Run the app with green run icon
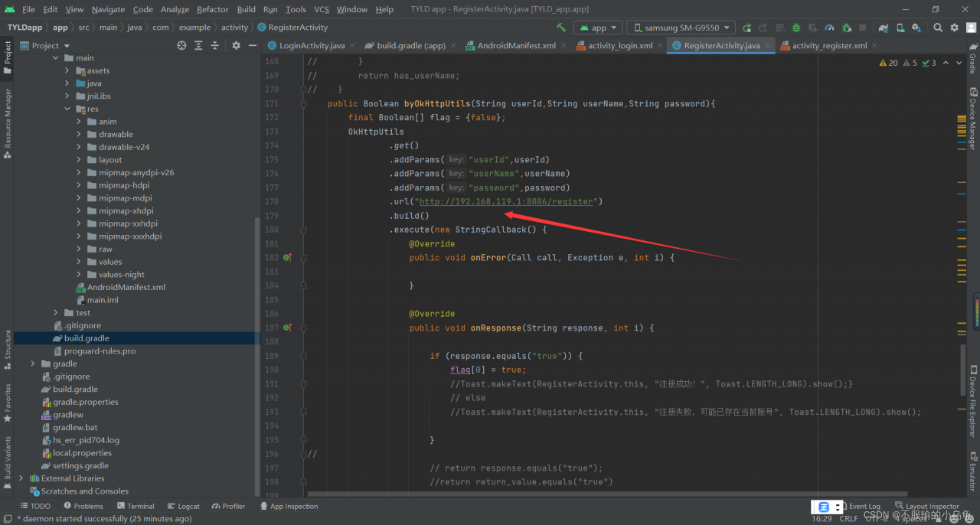 pos(746,28)
